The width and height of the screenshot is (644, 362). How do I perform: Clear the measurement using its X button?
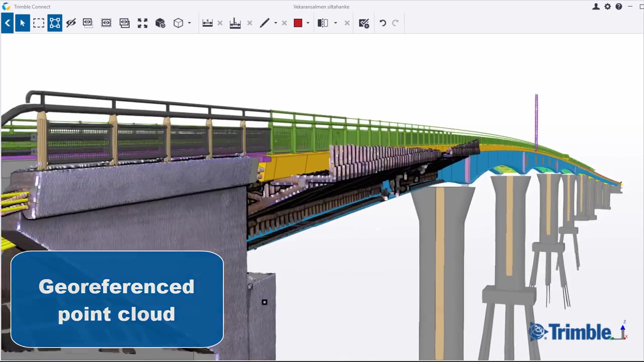[219, 23]
